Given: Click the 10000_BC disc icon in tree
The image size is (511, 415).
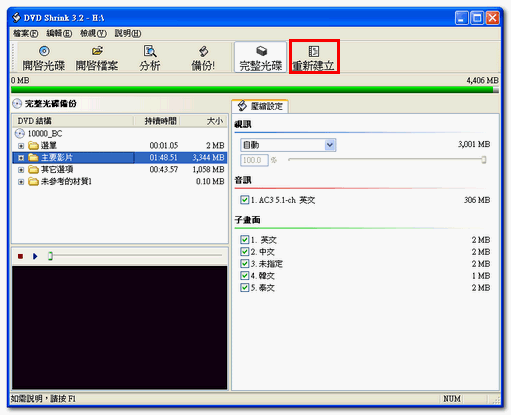Looking at the screenshot, I should click(20, 134).
